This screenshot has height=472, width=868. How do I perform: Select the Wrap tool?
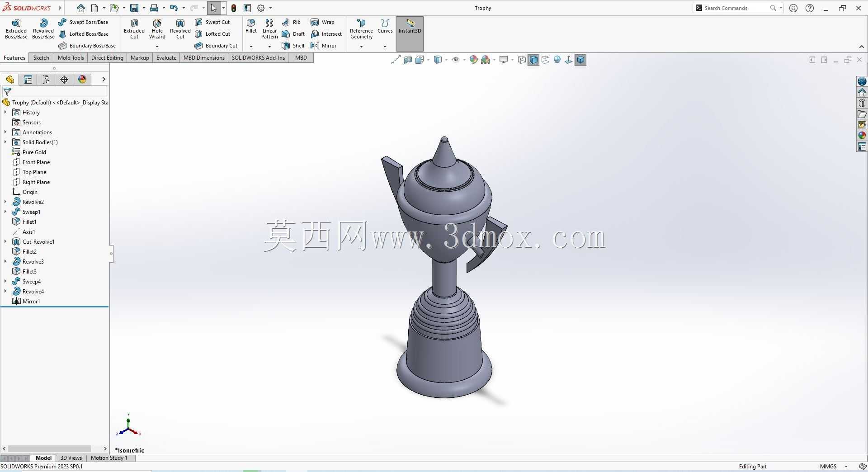click(322, 22)
